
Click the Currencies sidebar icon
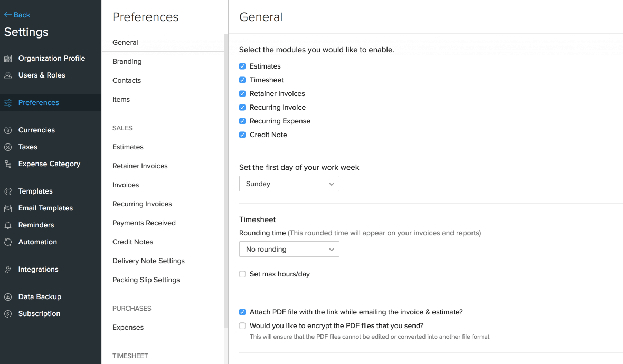tap(8, 130)
